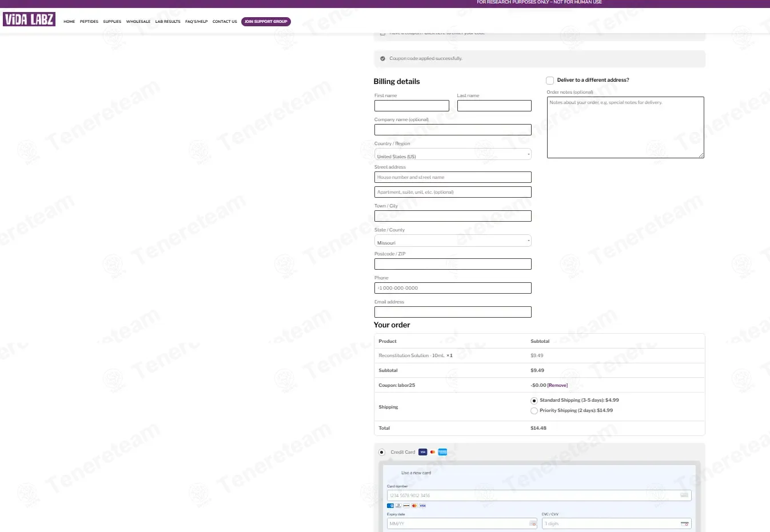Expand the State / County dropdown showing Missouri
The width and height of the screenshot is (770, 532).
click(x=453, y=241)
